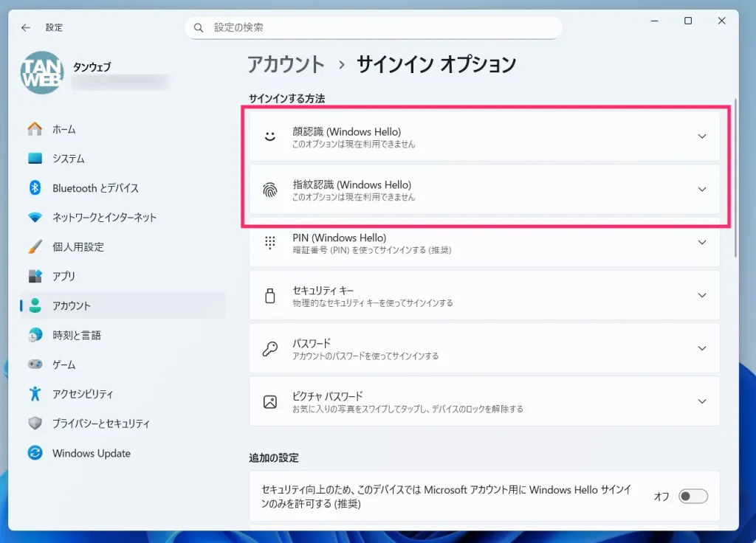Expand PIN (Windows Hello) chevron
The height and width of the screenshot is (543, 756).
pos(702,242)
